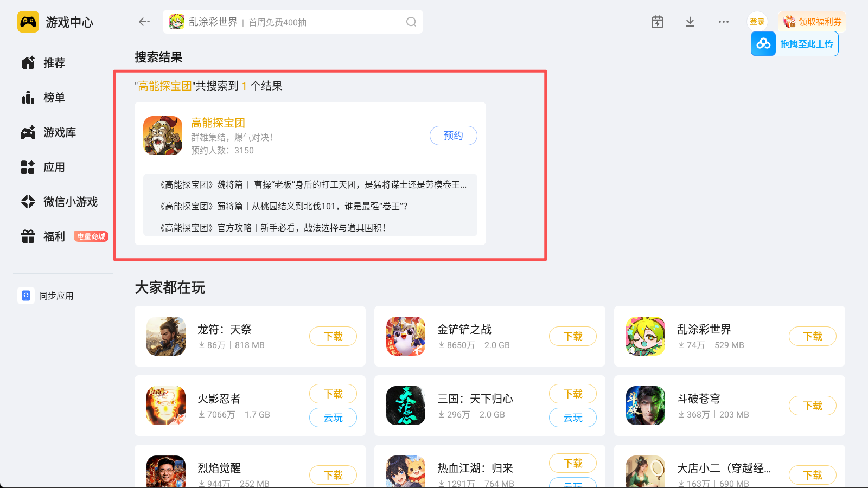The height and width of the screenshot is (488, 868).
Task: Click 云玩 for 三国：天下归心
Action: (573, 418)
